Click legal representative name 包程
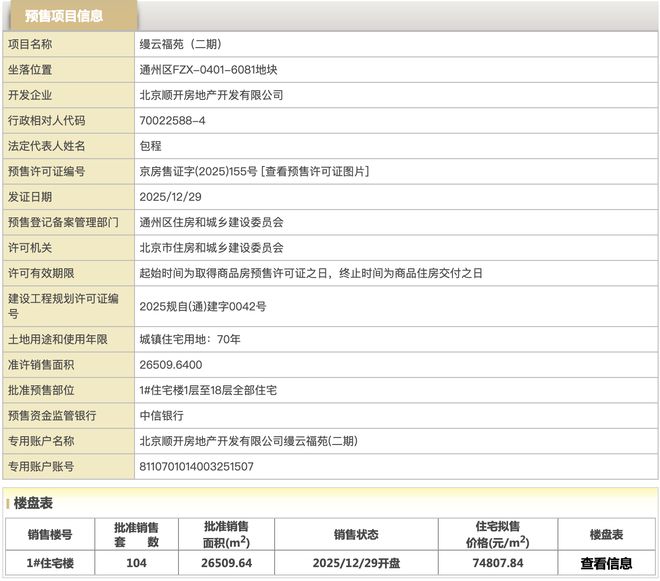660x581 pixels. pos(150,146)
